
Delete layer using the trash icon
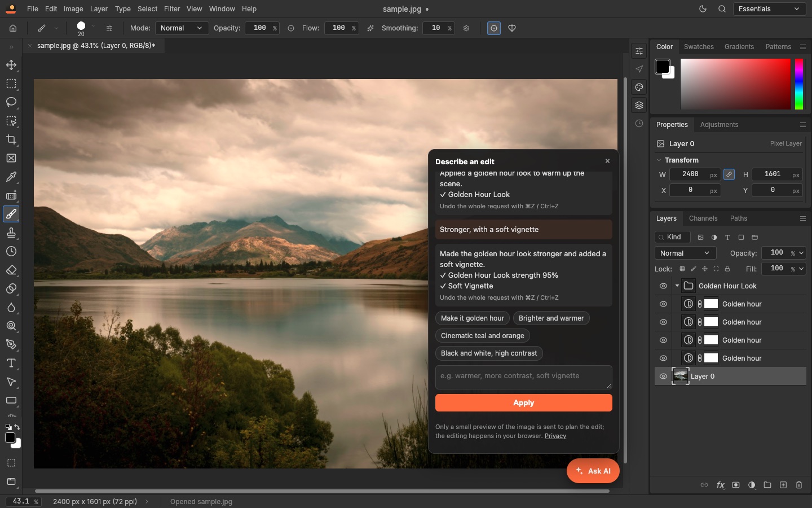pyautogui.click(x=799, y=485)
